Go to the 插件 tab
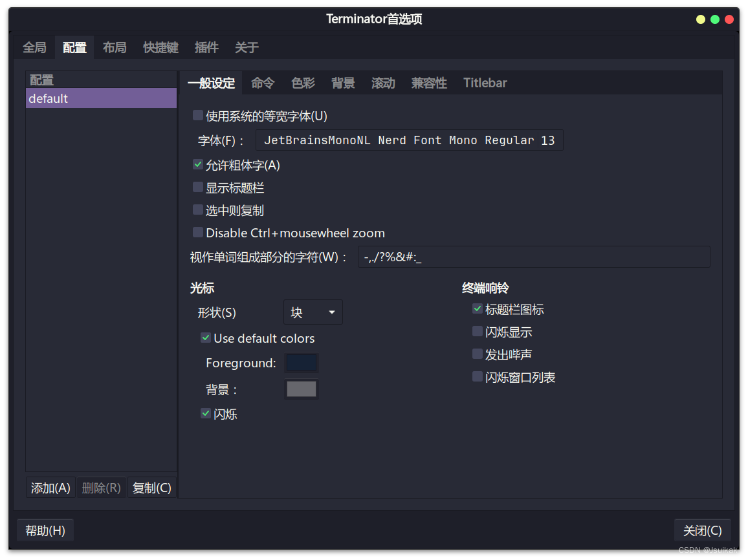This screenshot has height=560, width=748. pyautogui.click(x=206, y=48)
